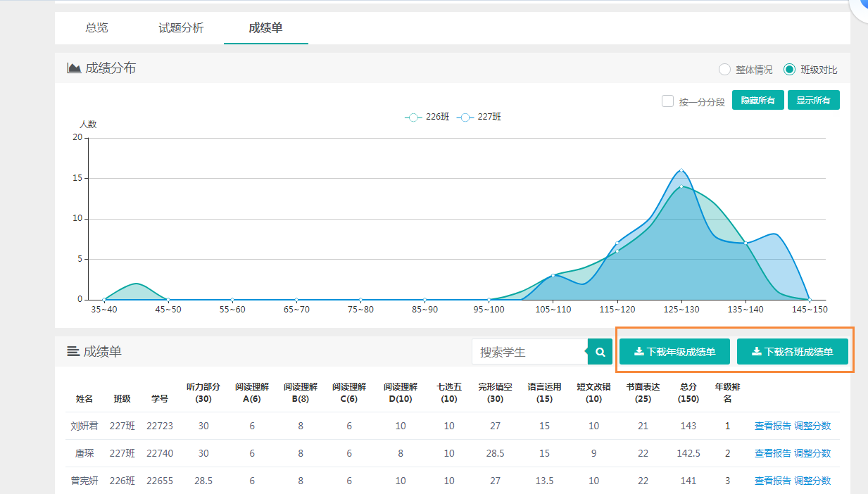Screen dimensions: 868x494
Task: Click the 显示所有 button
Action: (813, 101)
